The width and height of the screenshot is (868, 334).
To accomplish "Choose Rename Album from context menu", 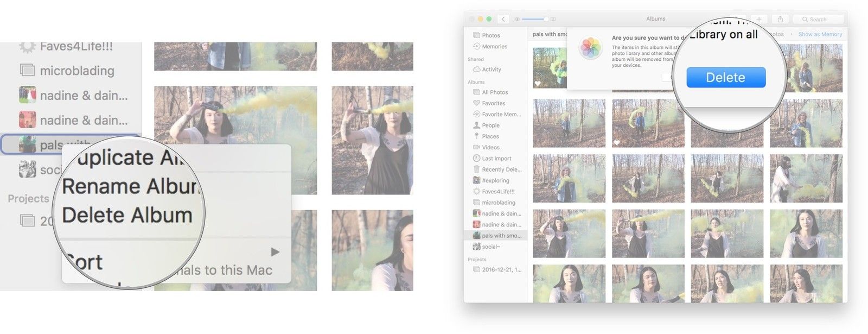I will click(130, 186).
